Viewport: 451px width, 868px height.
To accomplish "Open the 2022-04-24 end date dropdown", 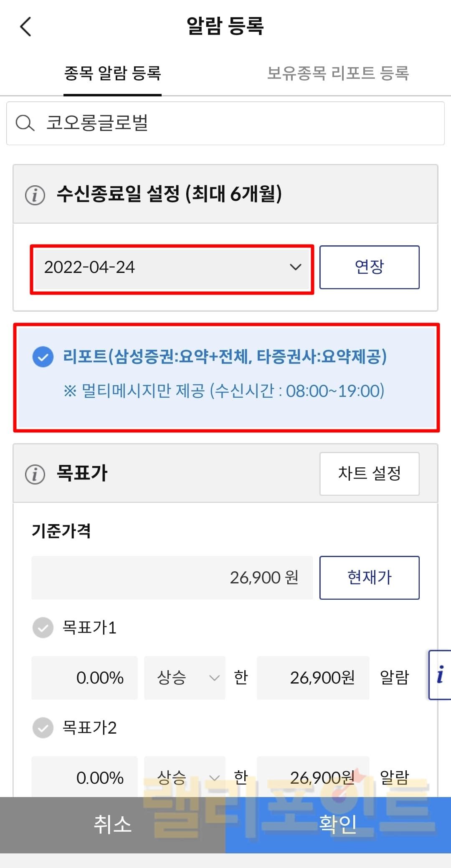I will pos(172,267).
